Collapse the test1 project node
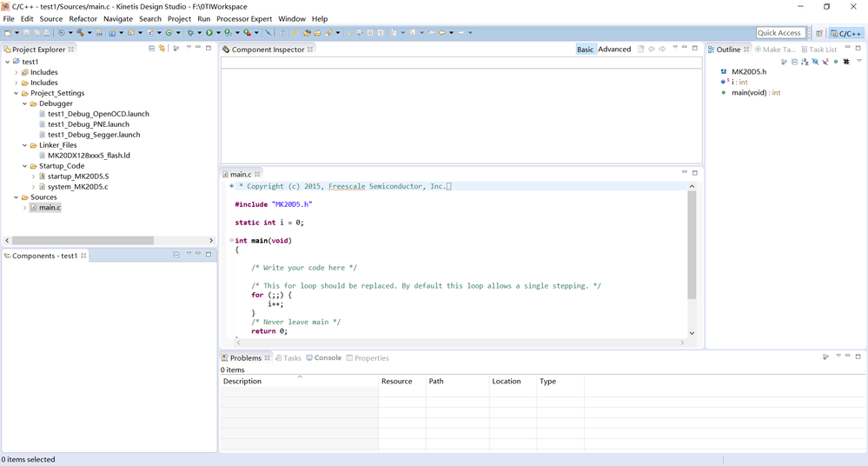Viewport: 868px width, 466px height. pyautogui.click(x=7, y=62)
